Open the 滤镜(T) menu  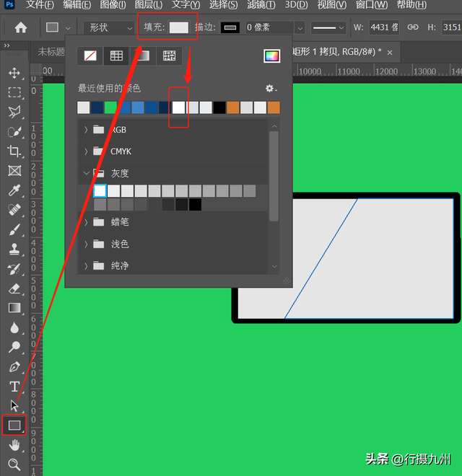(261, 4)
